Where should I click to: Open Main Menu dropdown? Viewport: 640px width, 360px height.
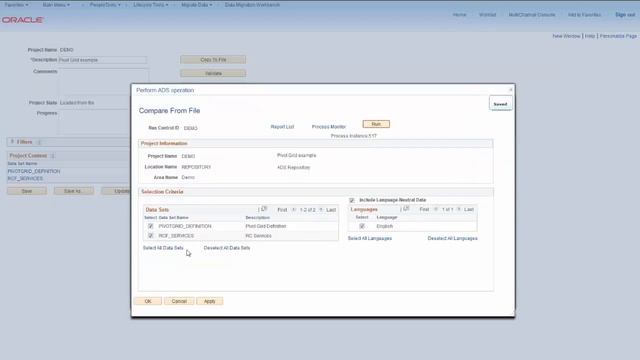(56, 5)
